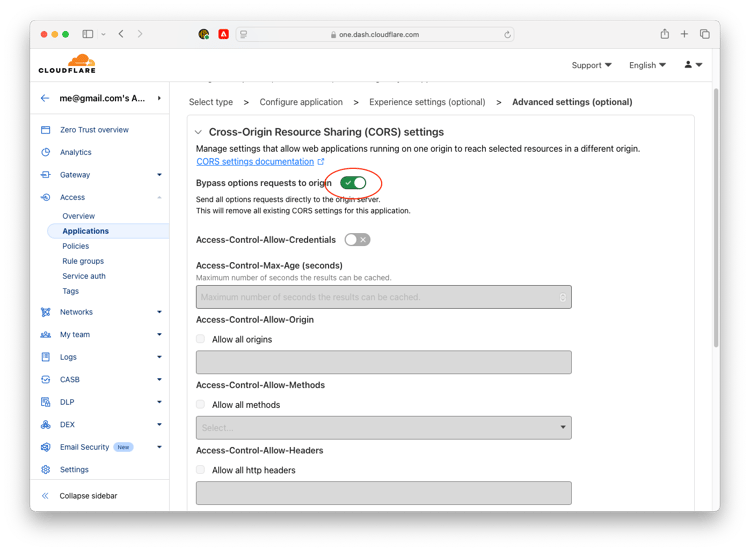Open the Safari share icon
Viewport: 750px width, 551px height.
tap(664, 34)
